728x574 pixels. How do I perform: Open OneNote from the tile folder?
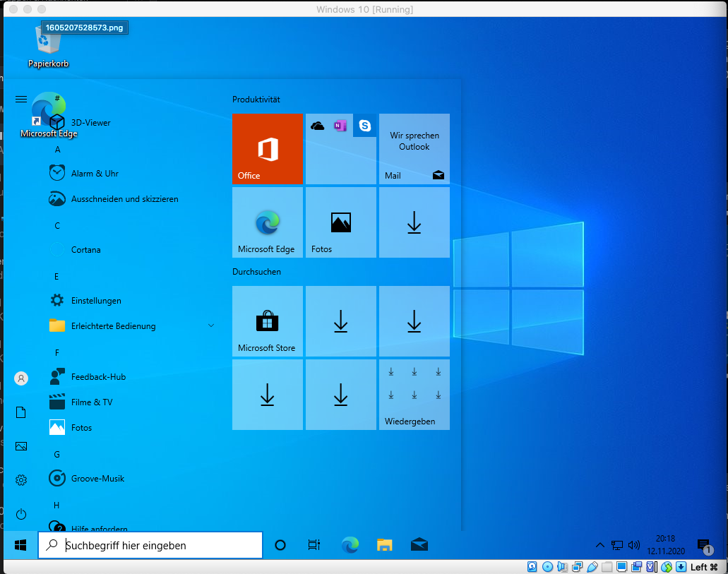(340, 126)
